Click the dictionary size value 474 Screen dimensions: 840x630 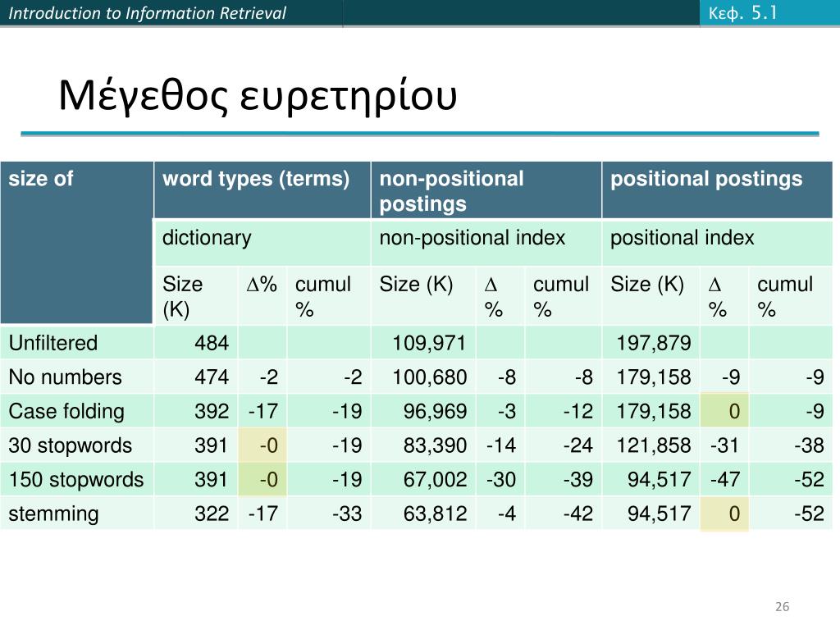212,377
